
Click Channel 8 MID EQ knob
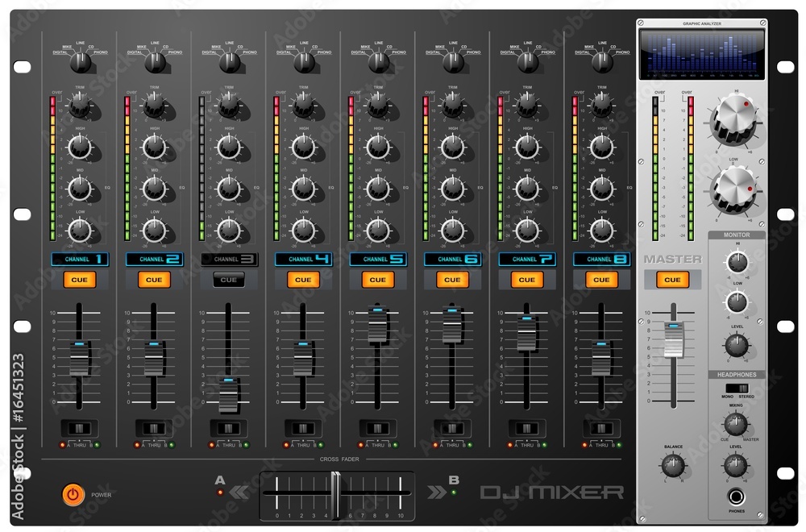point(601,189)
